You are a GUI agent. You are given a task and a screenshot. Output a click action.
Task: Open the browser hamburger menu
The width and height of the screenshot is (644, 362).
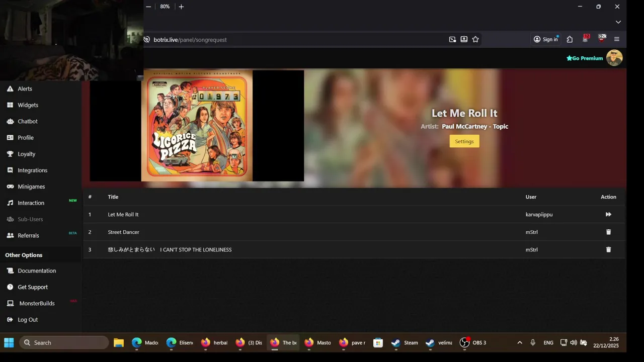[x=617, y=39]
